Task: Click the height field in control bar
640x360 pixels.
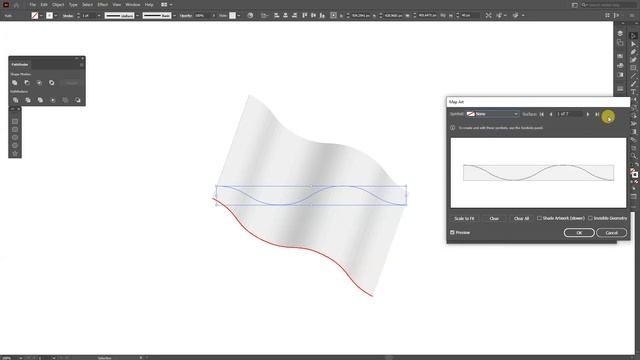Action: point(470,16)
